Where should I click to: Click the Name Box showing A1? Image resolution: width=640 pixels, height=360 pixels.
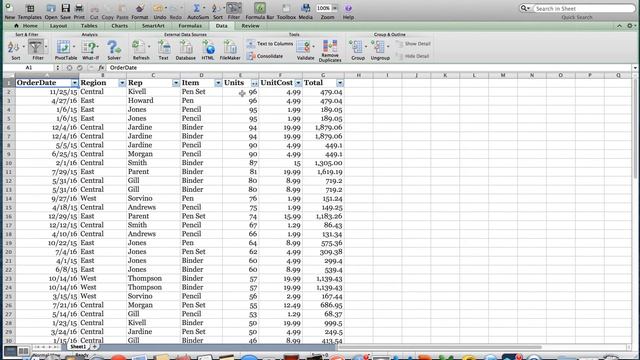(29, 68)
